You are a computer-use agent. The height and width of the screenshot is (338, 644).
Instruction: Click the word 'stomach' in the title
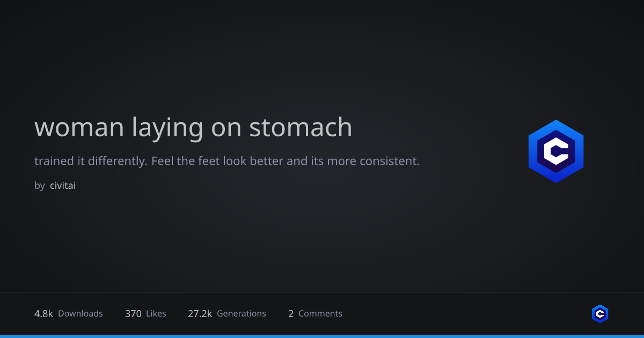301,127
